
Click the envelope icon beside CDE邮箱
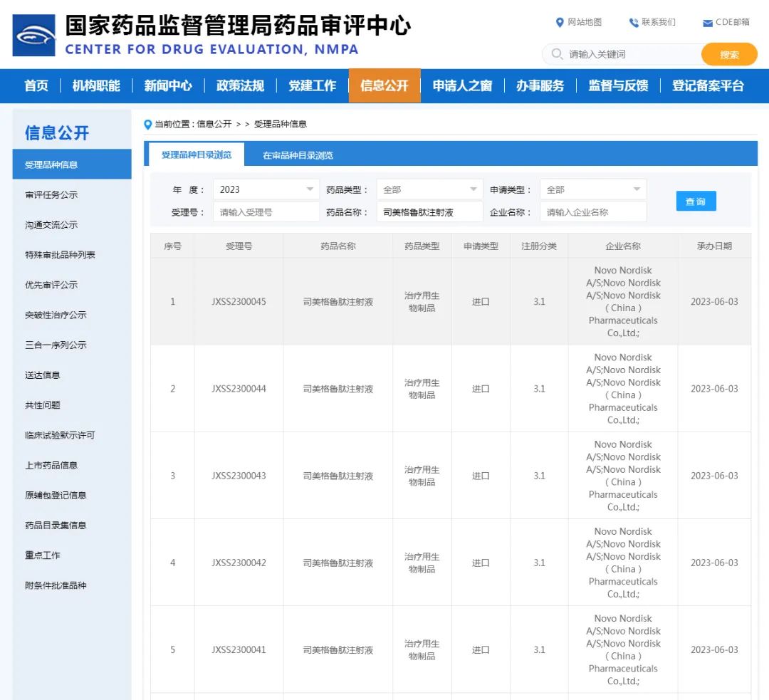(706, 22)
